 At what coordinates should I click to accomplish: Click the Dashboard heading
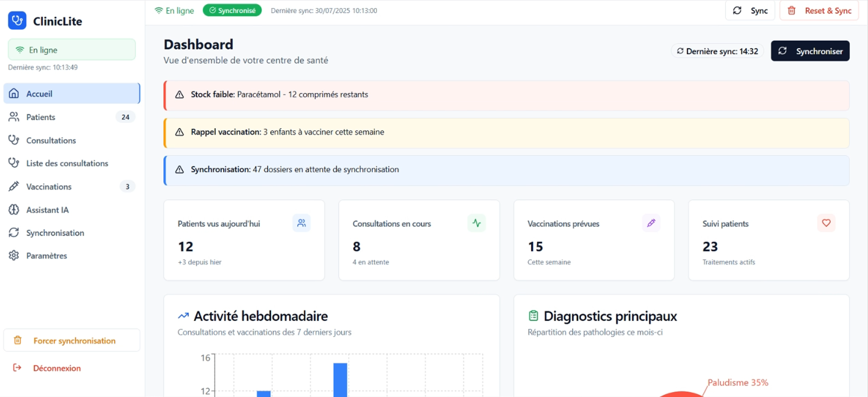pyautogui.click(x=198, y=44)
